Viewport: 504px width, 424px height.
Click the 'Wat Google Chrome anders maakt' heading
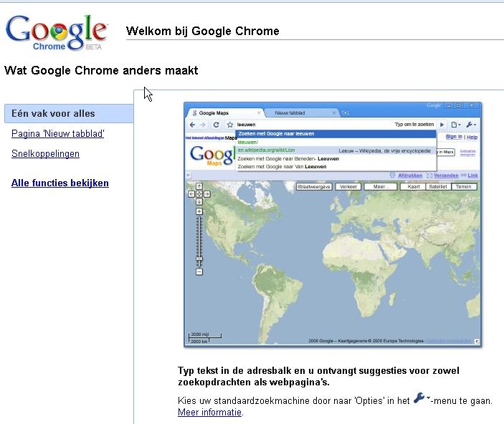(x=101, y=70)
